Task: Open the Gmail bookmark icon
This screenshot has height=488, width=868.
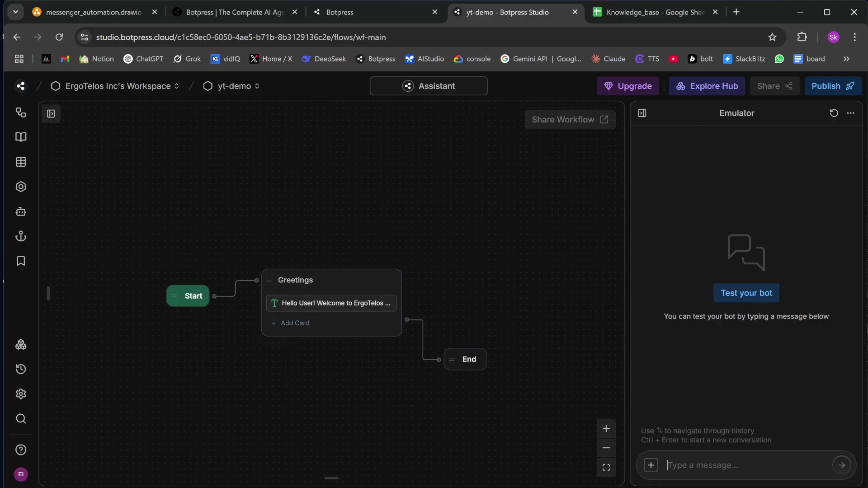Action: coord(65,59)
